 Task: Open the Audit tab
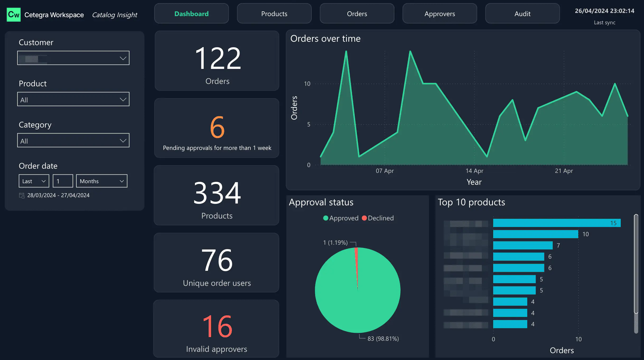522,14
